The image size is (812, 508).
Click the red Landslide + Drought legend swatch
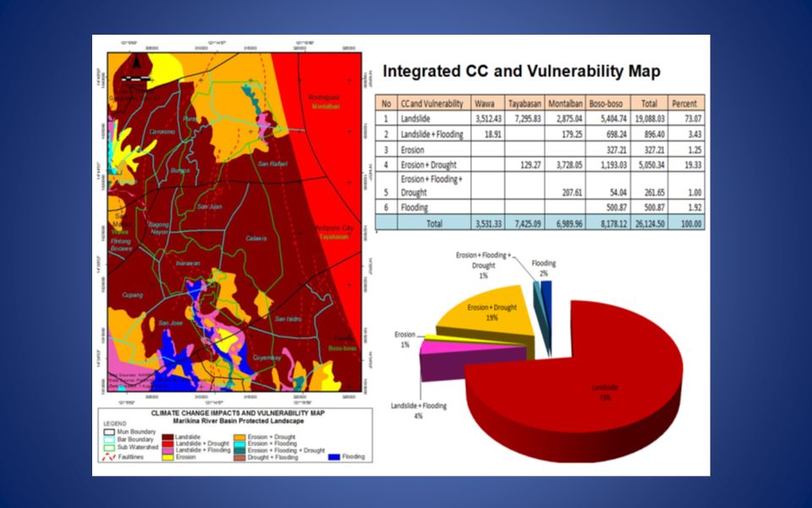coord(167,444)
